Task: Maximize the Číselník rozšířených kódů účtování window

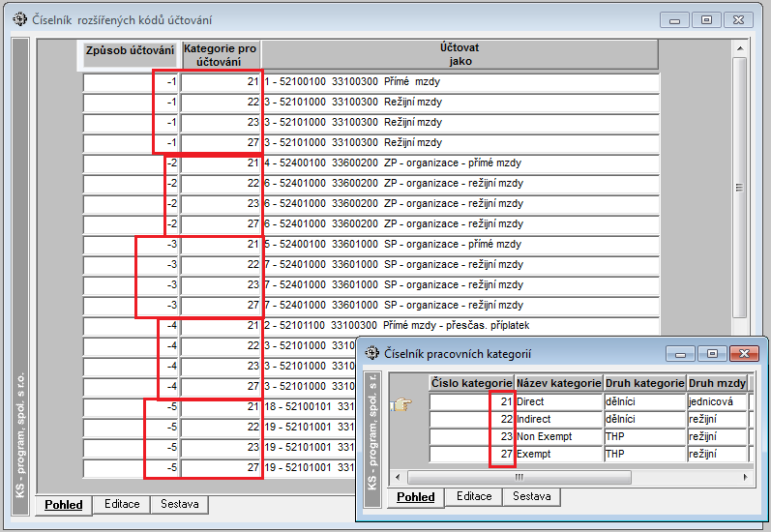Action: click(706, 20)
